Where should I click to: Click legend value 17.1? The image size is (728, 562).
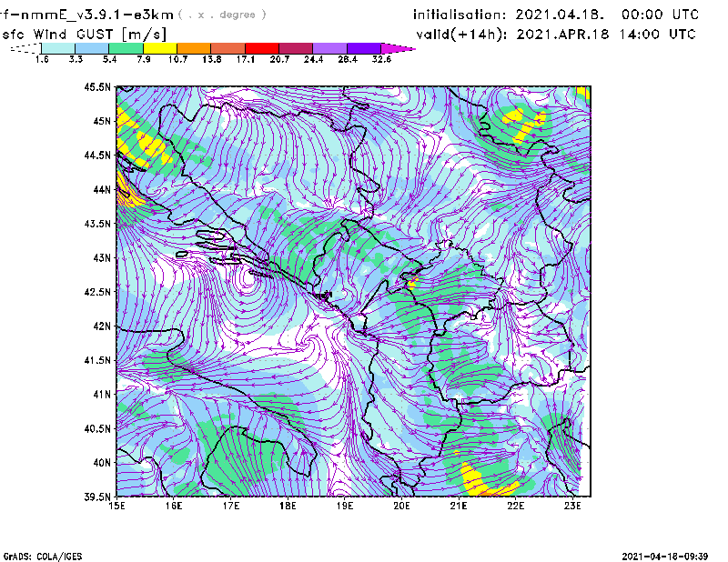(x=245, y=59)
